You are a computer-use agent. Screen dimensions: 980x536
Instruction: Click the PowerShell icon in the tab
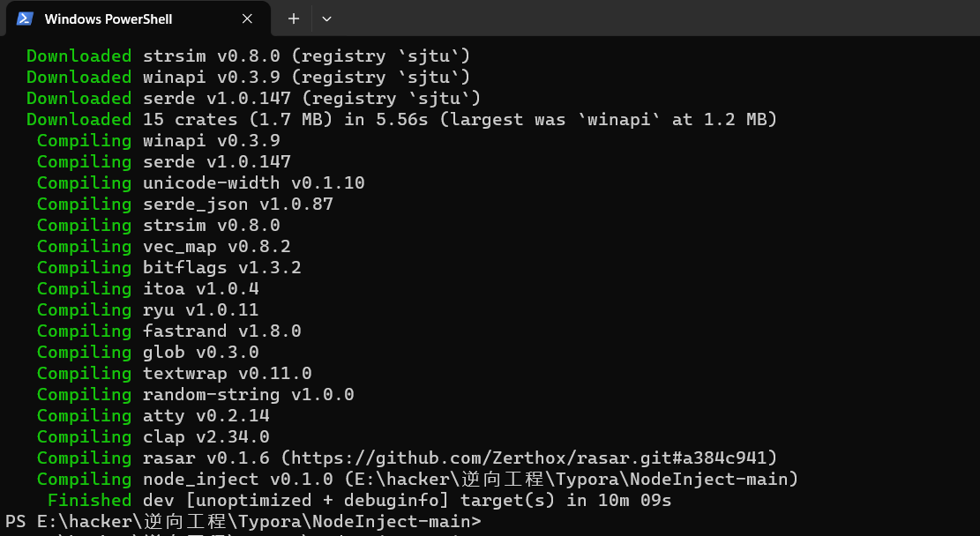[x=26, y=19]
